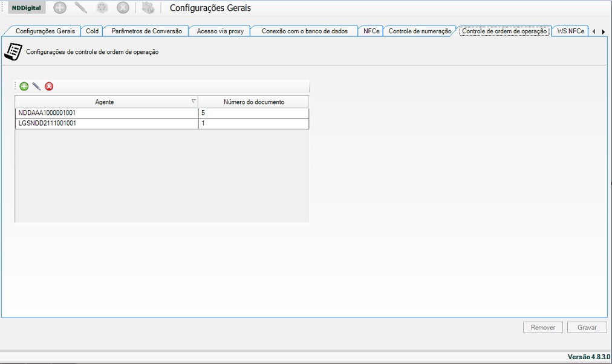Click the gray pencil icon in top toolbar

coord(81,8)
